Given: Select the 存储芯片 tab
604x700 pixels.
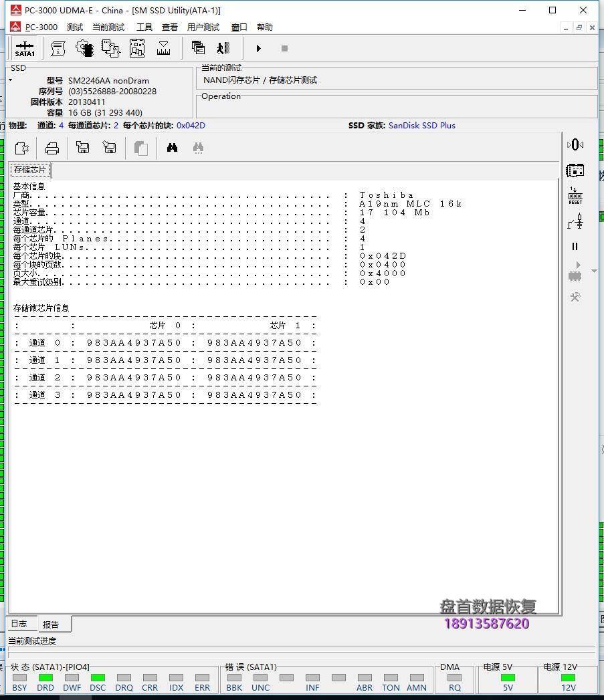Looking at the screenshot, I should pos(30,170).
